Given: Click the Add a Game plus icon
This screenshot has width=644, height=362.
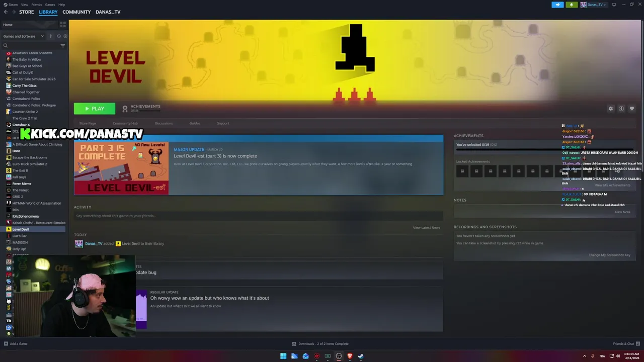Looking at the screenshot, I should (x=6, y=344).
